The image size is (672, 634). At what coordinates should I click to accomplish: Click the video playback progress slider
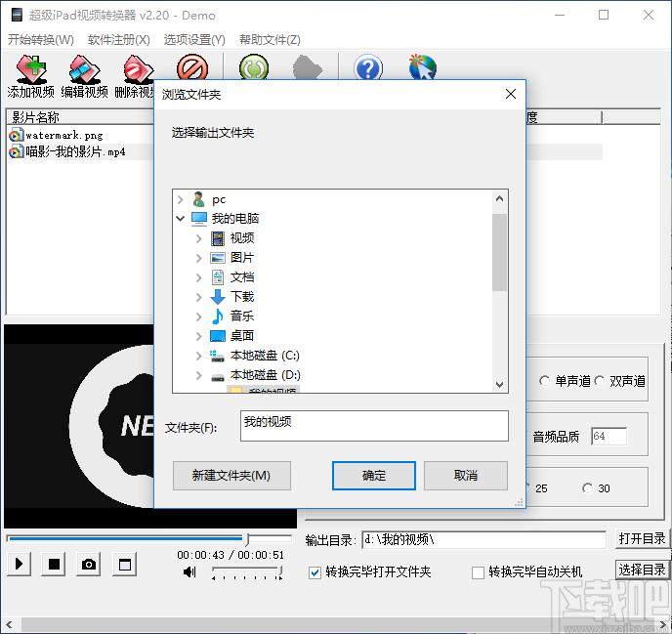(x=148, y=538)
